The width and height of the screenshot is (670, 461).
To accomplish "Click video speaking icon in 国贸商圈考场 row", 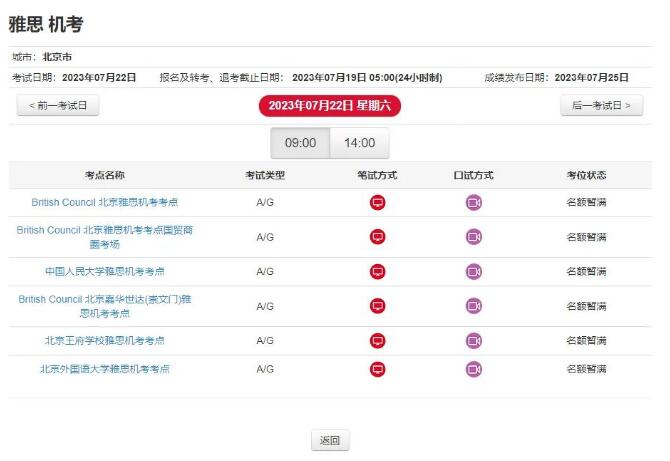I will [473, 237].
